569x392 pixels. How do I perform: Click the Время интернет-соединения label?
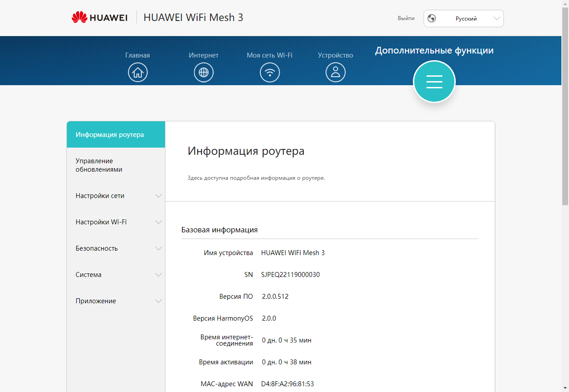click(x=227, y=340)
